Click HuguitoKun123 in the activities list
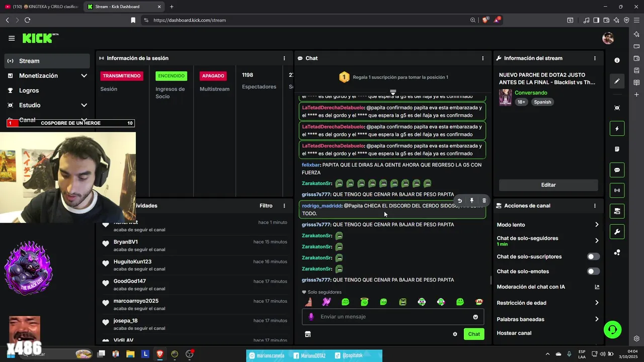The height and width of the screenshot is (362, 644). click(132, 261)
